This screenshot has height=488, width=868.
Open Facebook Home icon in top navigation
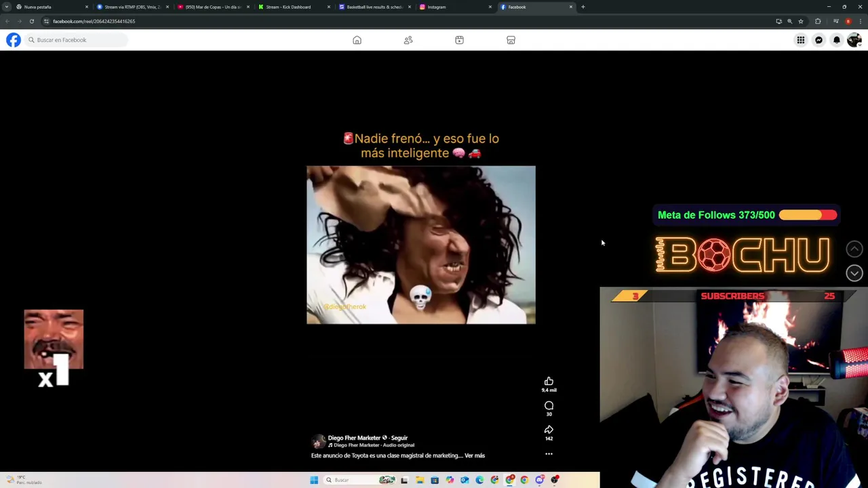pyautogui.click(x=357, y=40)
